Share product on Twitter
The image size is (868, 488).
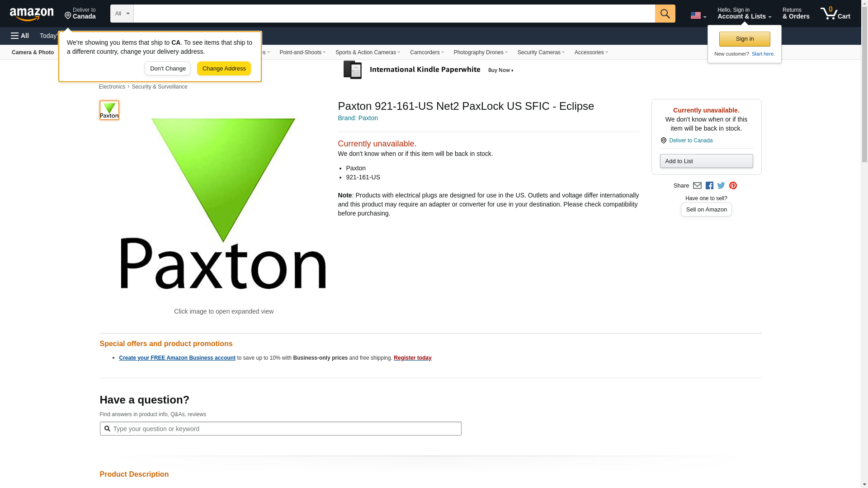721,186
